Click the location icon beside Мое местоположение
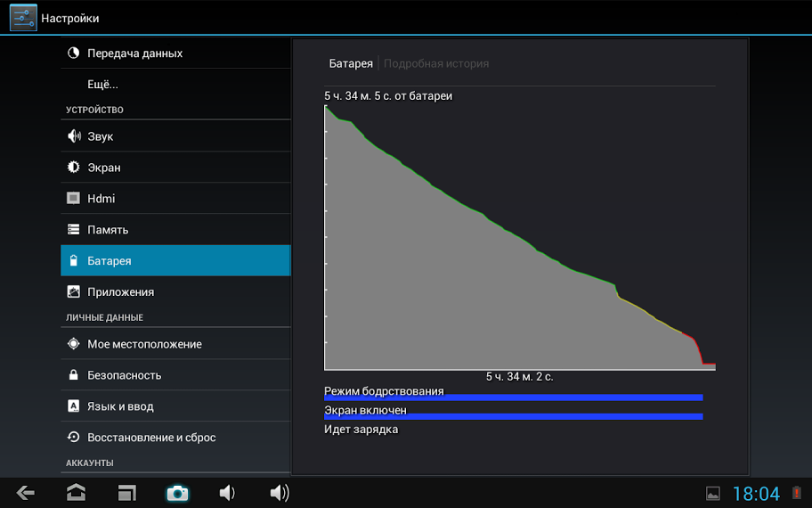Viewport: 812px width, 508px height. coord(74,343)
